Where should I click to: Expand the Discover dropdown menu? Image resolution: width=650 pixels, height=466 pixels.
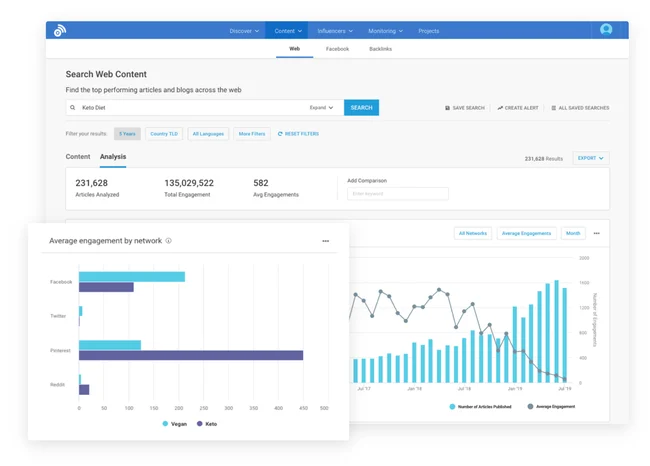click(x=244, y=31)
